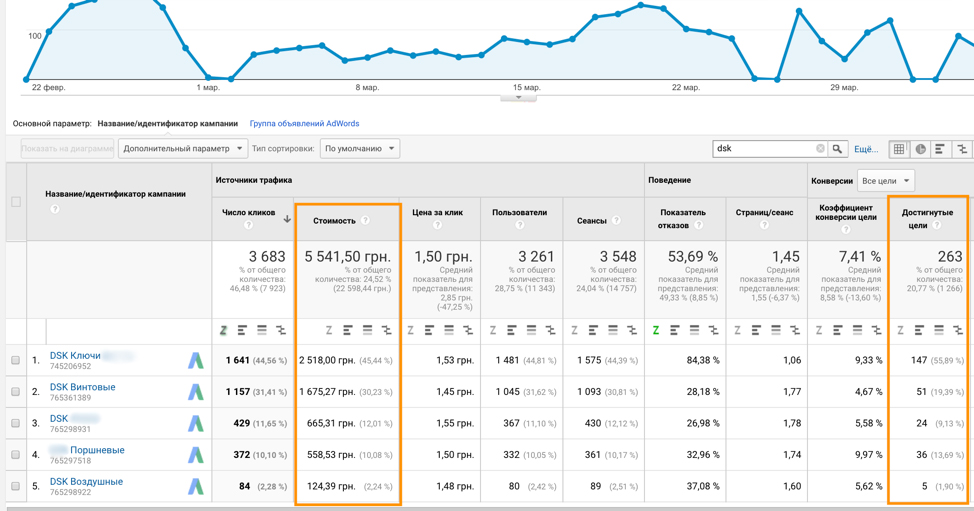Switch to the performance bars view icon
974x511 pixels.
point(940,149)
